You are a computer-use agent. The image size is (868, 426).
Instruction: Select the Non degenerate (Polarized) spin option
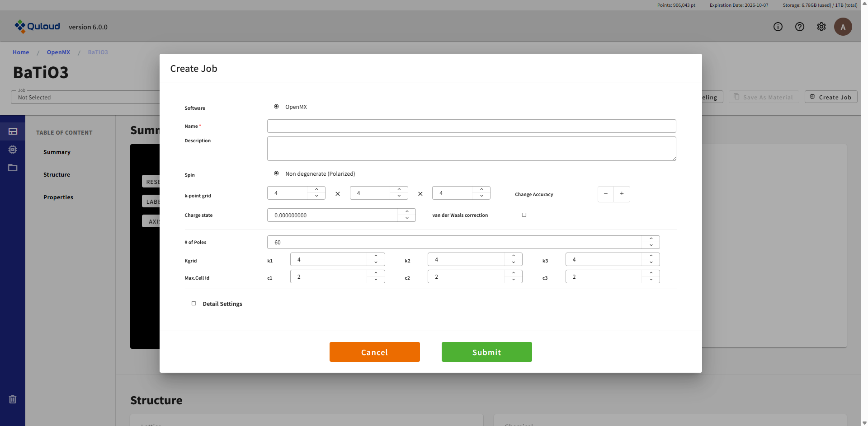pyautogui.click(x=276, y=173)
